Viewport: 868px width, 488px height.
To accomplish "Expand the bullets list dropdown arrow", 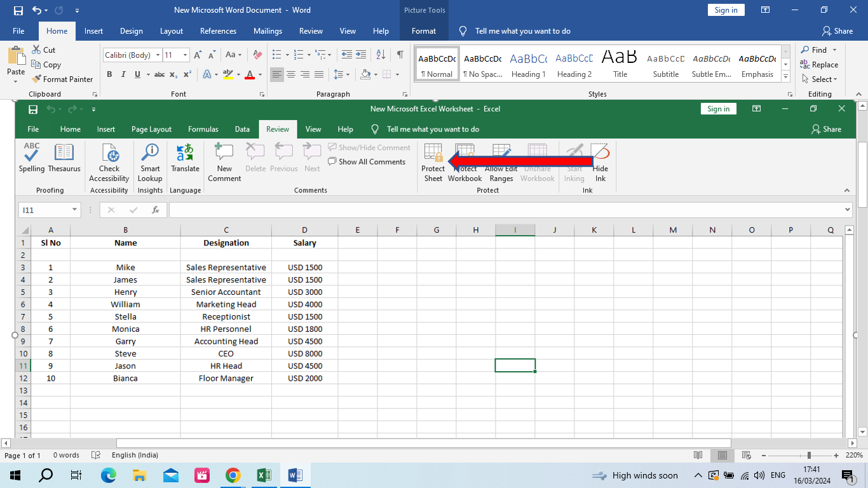I will (287, 55).
